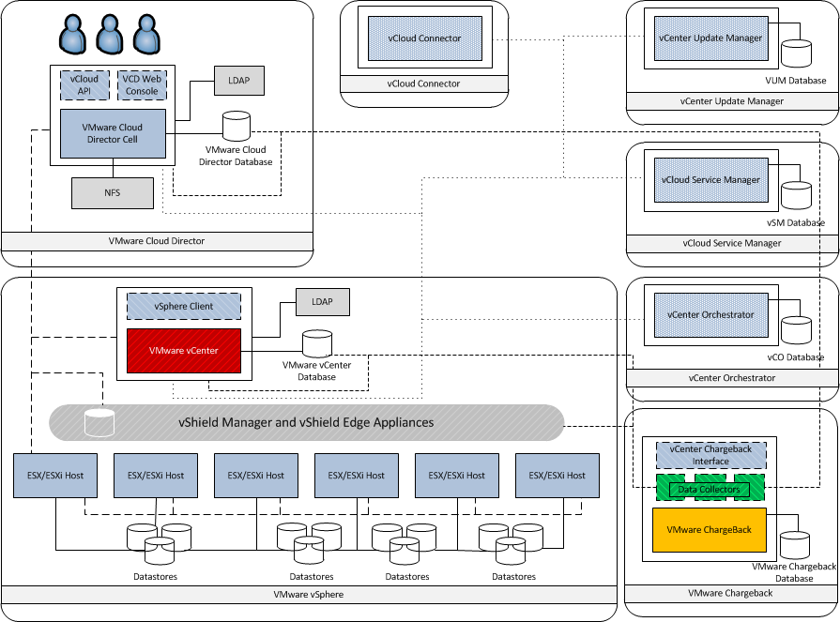Click the VMware vCenter Database text label
The width and height of the screenshot is (840, 622).
(x=316, y=371)
